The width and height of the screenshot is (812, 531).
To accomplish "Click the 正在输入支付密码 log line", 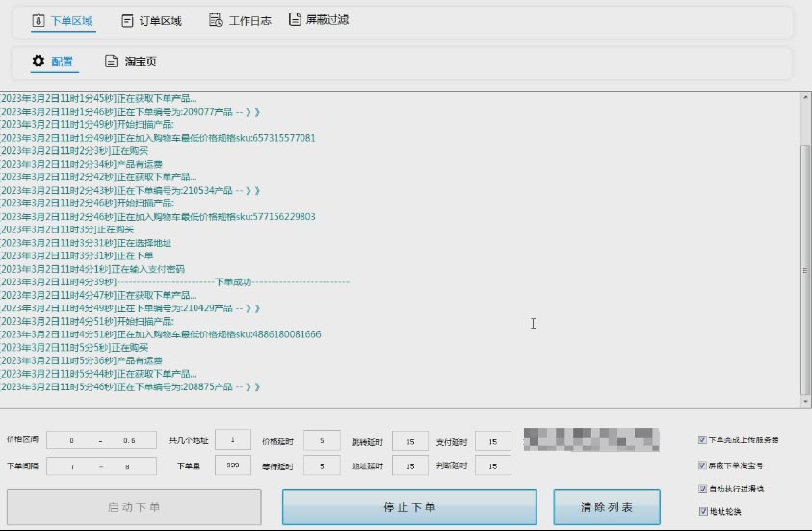I will pyautogui.click(x=92, y=270).
